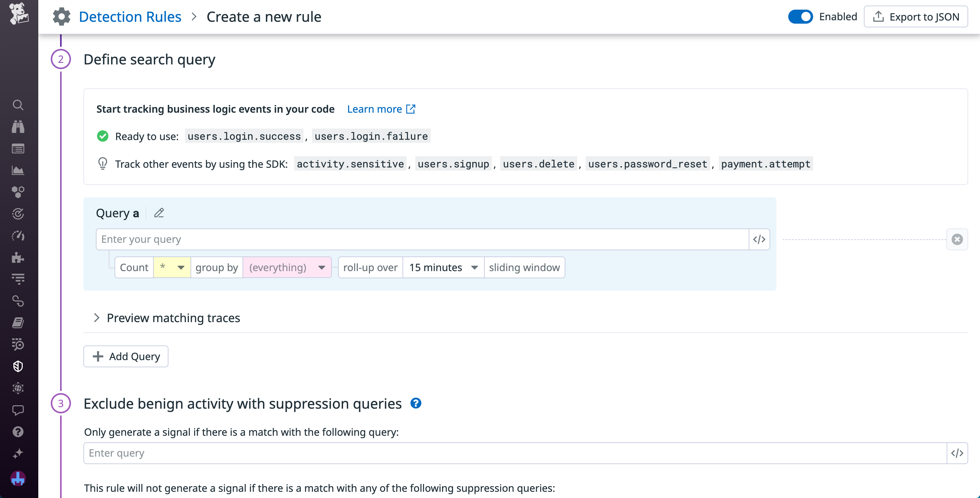Click the Add Query button
This screenshot has width=980, height=498.
[125, 356]
